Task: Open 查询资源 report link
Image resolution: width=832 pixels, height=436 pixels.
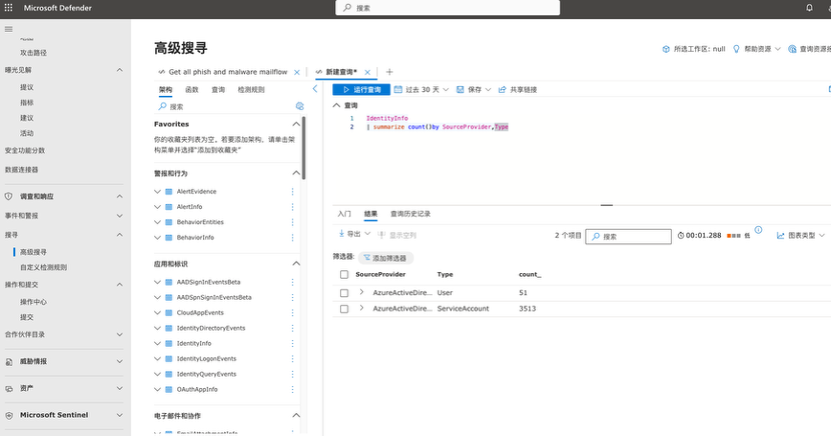Action: click(x=810, y=49)
